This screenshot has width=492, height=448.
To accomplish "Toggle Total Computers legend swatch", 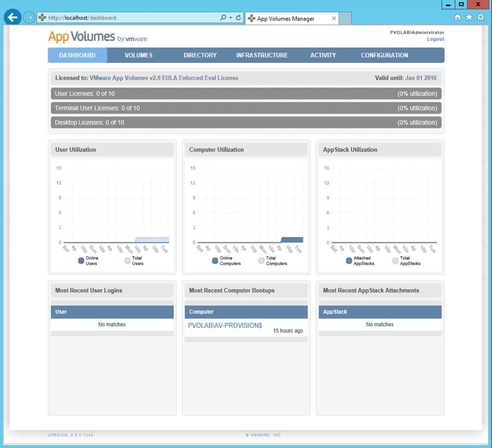I will (261, 260).
